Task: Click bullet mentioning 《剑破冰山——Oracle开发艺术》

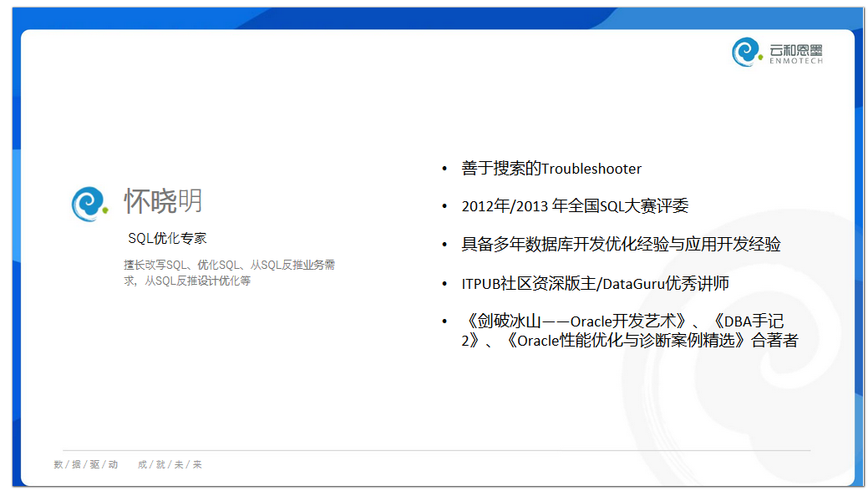Action: tap(630, 331)
